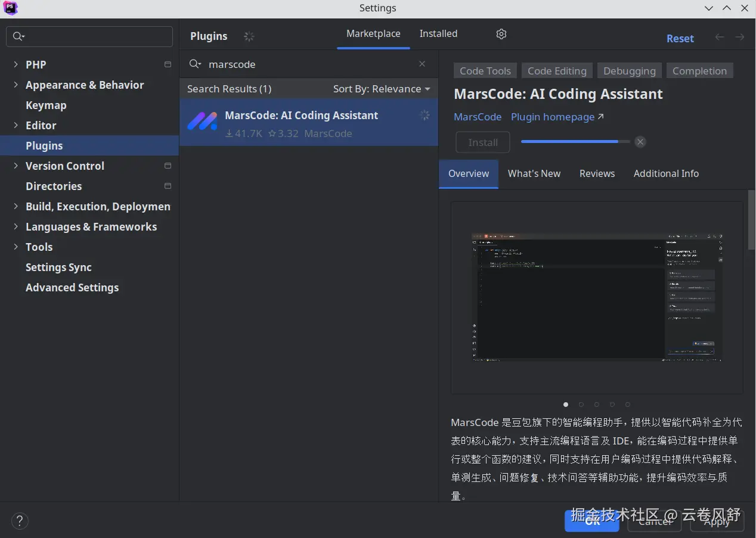Expand the Editor settings node
Image resolution: width=756 pixels, height=538 pixels.
tap(16, 125)
